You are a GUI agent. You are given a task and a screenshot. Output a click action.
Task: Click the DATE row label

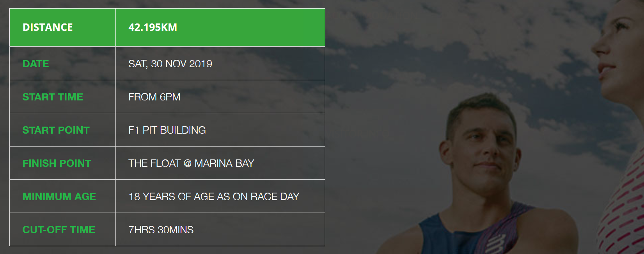point(35,64)
